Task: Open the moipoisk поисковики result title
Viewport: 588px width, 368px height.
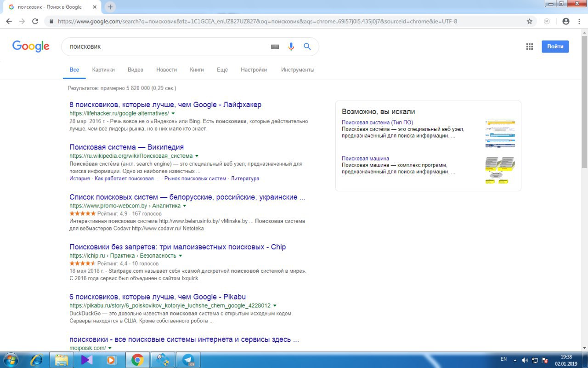Action: [184, 339]
